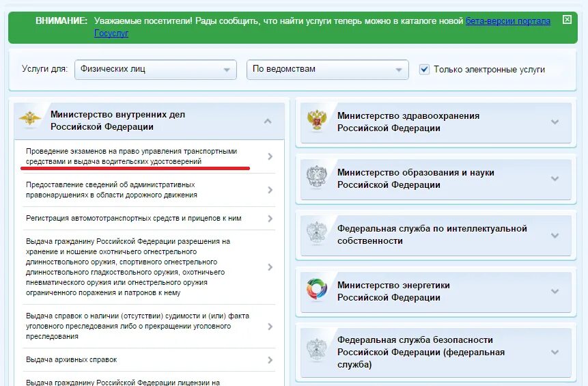588x386 pixels.
Task: Click arrow beside справок о судимости service
Action: [270, 327]
